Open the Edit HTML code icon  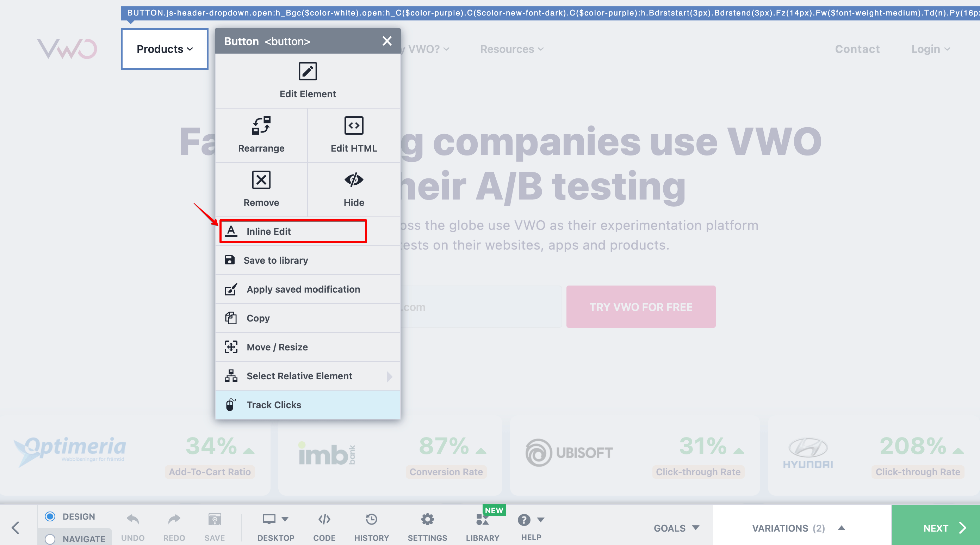click(x=353, y=125)
